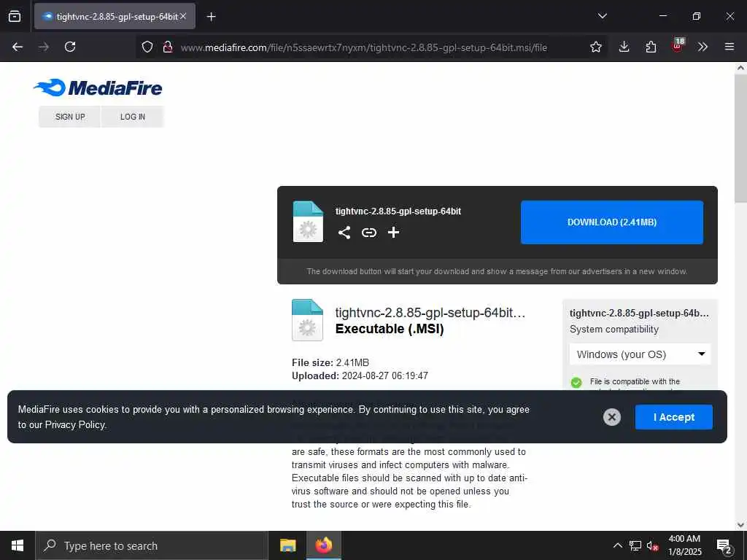Viewport: 747px width, 560px height.
Task: Open Firefox hamburger application menu
Action: tap(729, 47)
